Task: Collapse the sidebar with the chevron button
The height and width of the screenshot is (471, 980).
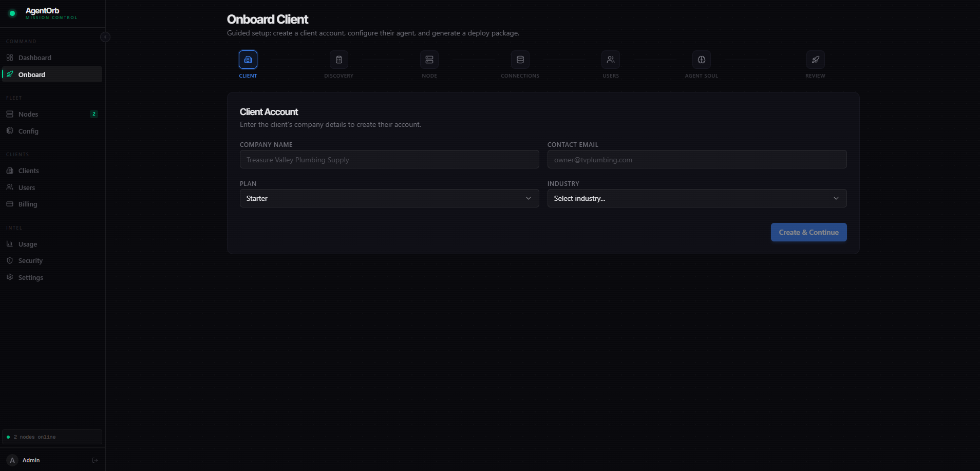Action: pos(105,37)
